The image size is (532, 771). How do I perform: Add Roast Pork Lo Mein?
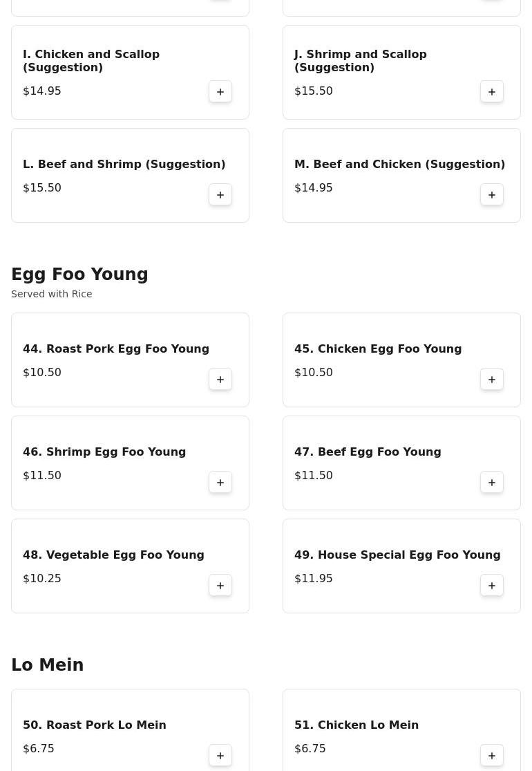click(x=220, y=756)
